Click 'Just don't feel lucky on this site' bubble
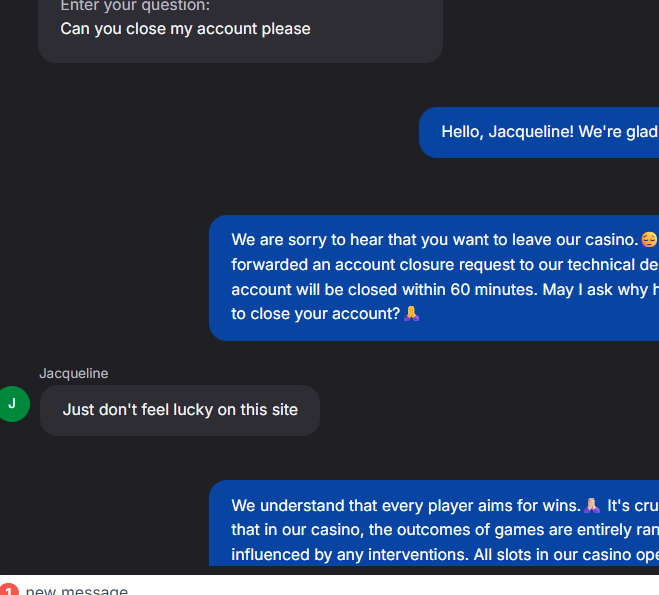Viewport: 659px width, 595px height. 180,410
